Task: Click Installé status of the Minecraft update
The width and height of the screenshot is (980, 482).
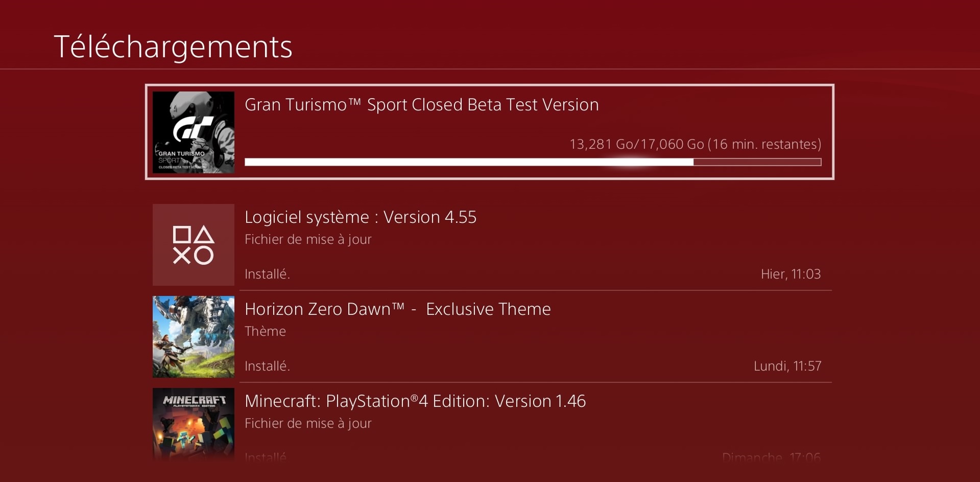Action: [x=266, y=457]
